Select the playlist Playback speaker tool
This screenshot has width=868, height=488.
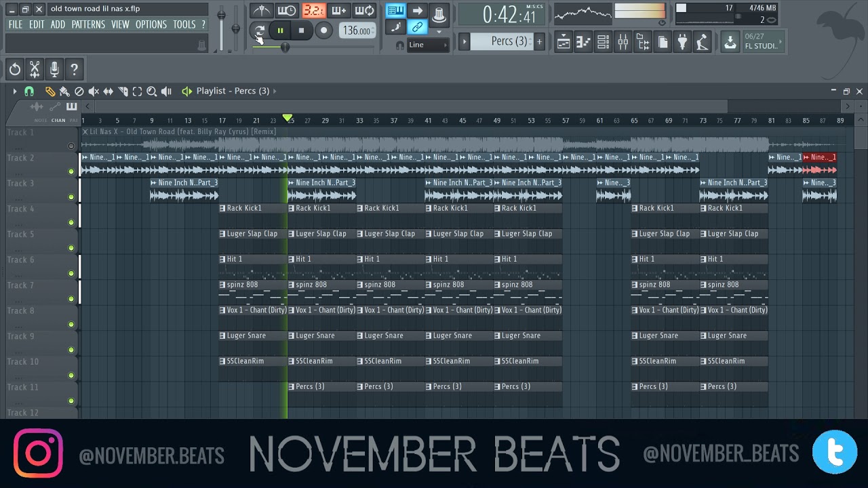[166, 91]
